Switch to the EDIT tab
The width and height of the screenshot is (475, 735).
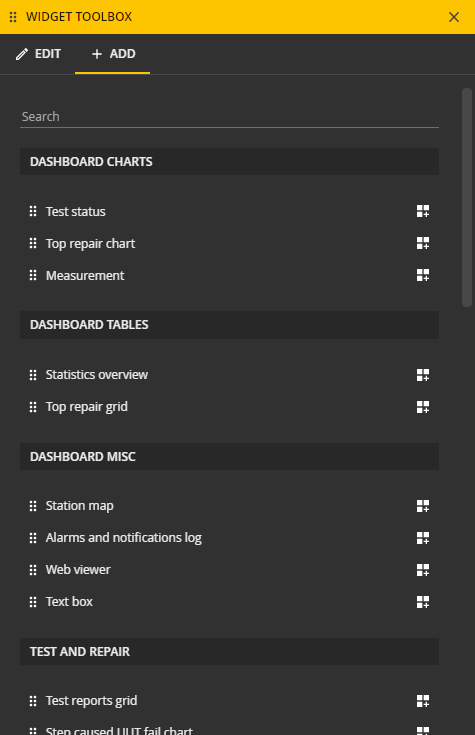tap(38, 54)
